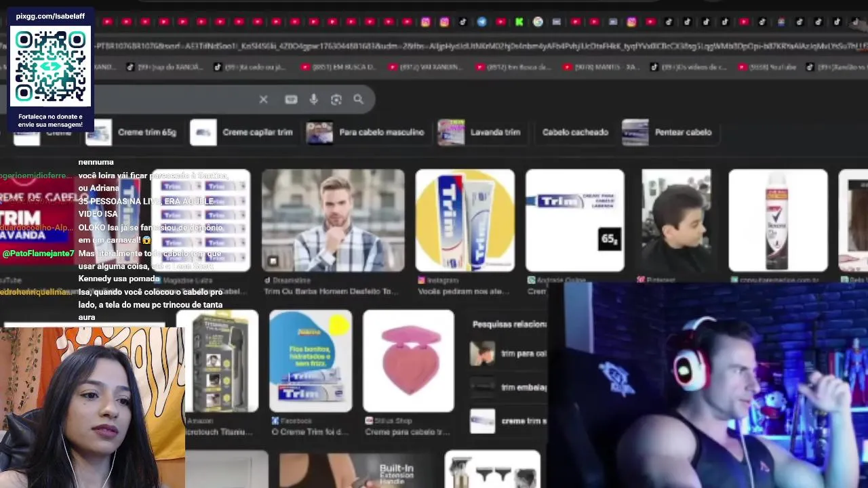Switch to the Telegram browser tab
Image resolution: width=868 pixels, height=488 pixels.
[x=481, y=22]
